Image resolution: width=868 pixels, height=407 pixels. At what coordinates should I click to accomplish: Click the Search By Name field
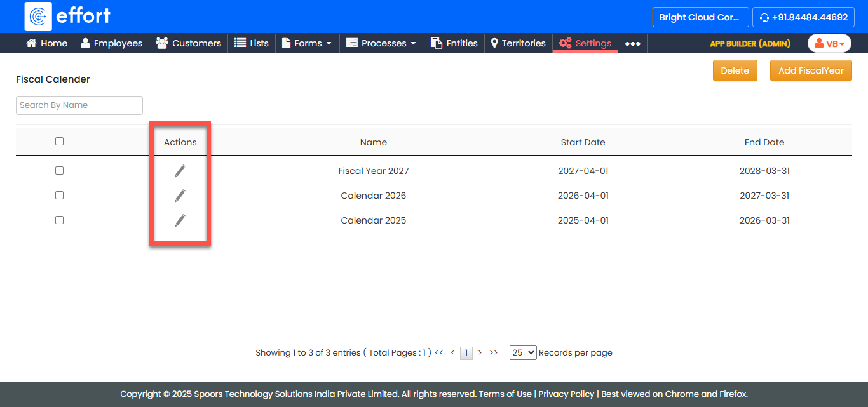pyautogui.click(x=79, y=105)
